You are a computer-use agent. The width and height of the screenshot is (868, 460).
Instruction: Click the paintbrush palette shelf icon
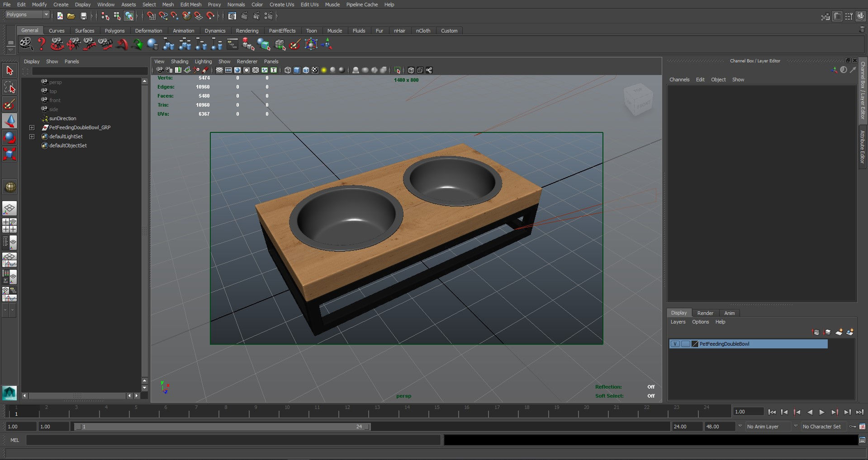pyautogui.click(x=295, y=44)
